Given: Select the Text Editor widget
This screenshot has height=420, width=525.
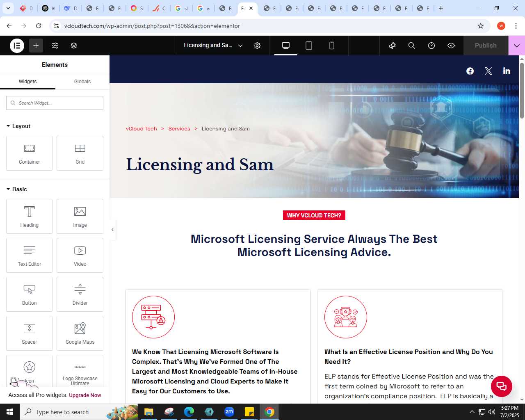Looking at the screenshot, I should [29, 255].
